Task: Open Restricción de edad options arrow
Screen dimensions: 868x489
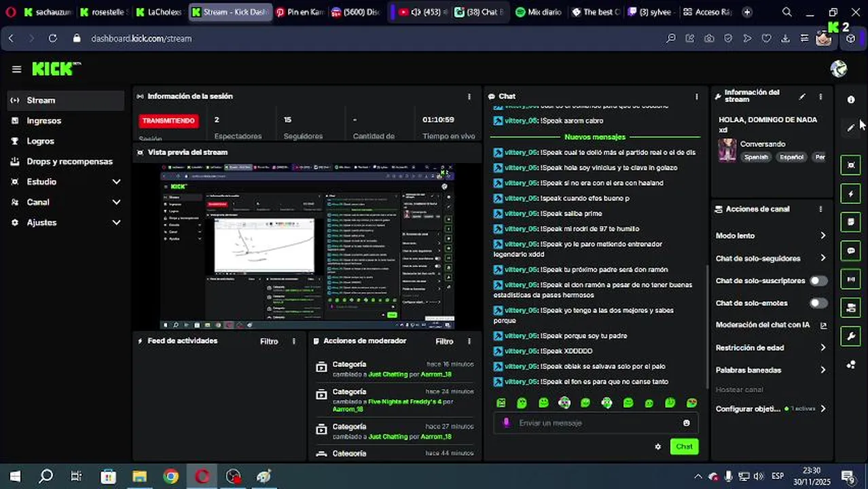Action: [822, 348]
